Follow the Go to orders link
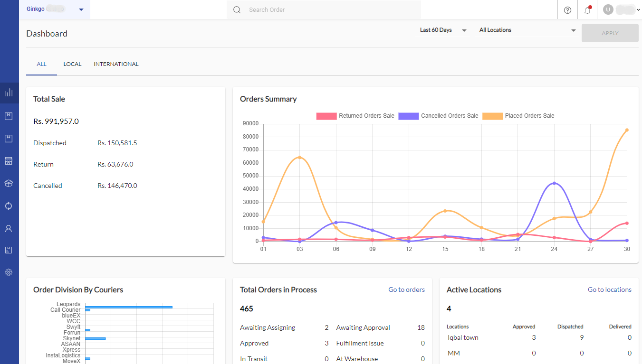The width and height of the screenshot is (642, 364). coord(406,289)
